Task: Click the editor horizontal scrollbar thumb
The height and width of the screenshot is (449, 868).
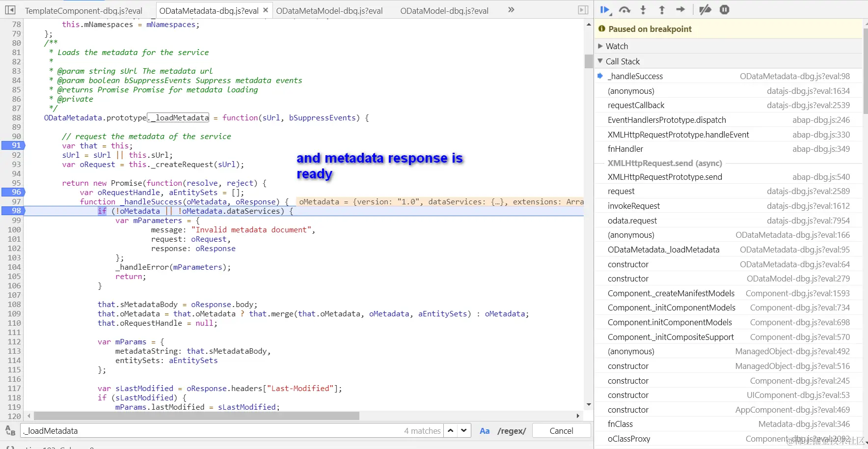Action: 196,416
